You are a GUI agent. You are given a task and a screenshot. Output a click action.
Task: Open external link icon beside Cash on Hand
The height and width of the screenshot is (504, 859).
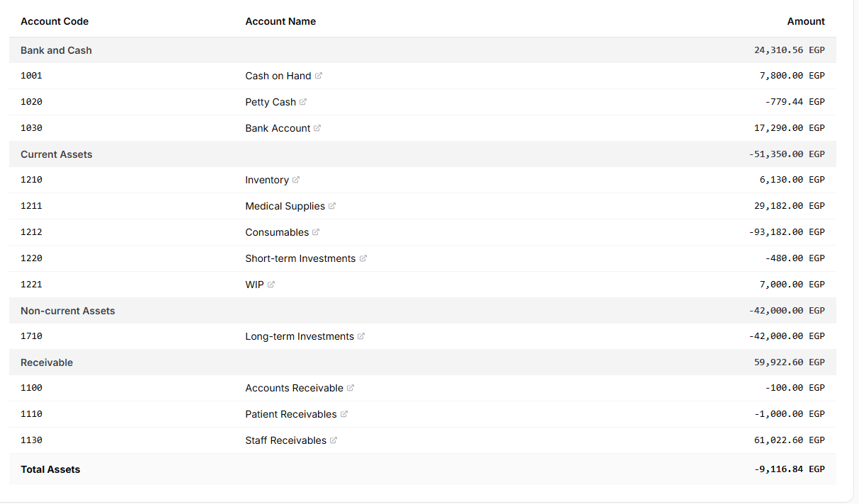click(x=319, y=76)
